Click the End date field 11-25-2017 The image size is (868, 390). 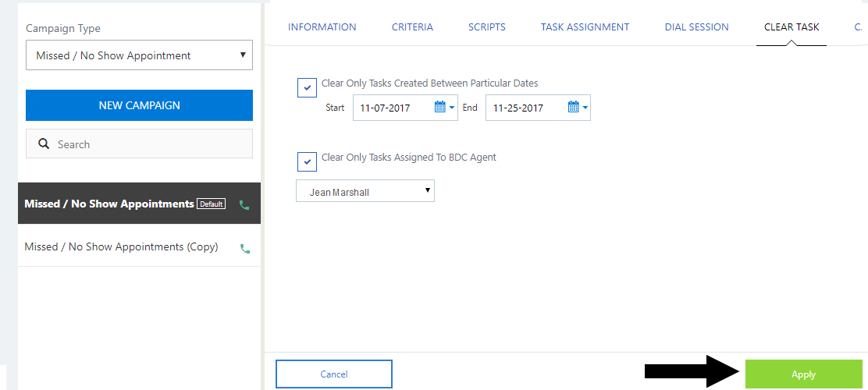pyautogui.click(x=538, y=108)
